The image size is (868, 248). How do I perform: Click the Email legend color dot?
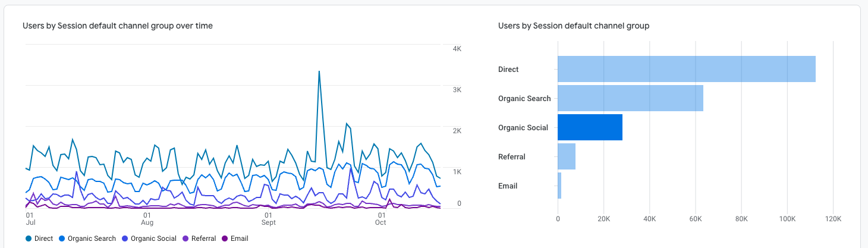tap(224, 238)
